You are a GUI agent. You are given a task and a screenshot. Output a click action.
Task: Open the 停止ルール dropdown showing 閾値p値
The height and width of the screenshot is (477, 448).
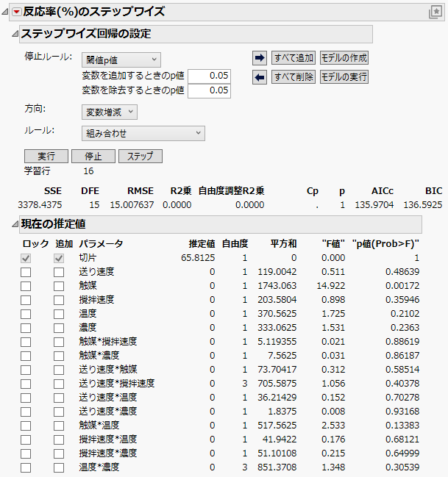click(121, 60)
